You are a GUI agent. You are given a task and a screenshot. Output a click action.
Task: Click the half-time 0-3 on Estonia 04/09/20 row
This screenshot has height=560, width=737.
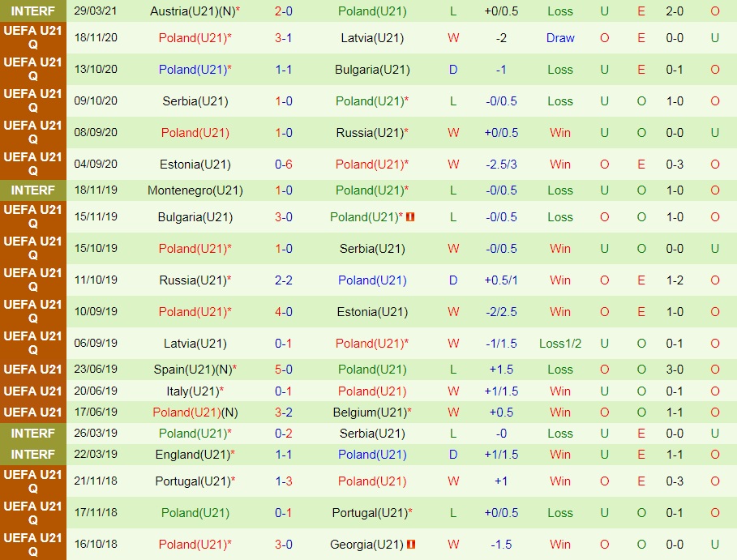[675, 165]
